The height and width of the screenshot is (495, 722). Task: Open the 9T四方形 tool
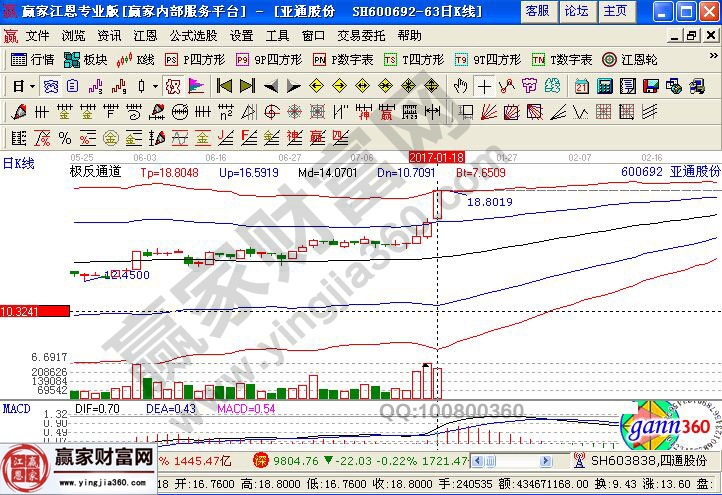tap(490, 60)
